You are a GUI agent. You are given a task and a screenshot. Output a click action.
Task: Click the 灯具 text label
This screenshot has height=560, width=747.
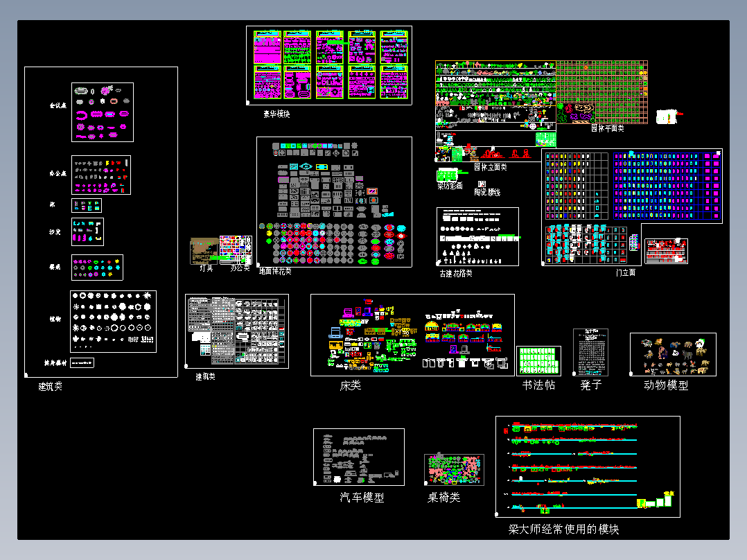pyautogui.click(x=206, y=268)
